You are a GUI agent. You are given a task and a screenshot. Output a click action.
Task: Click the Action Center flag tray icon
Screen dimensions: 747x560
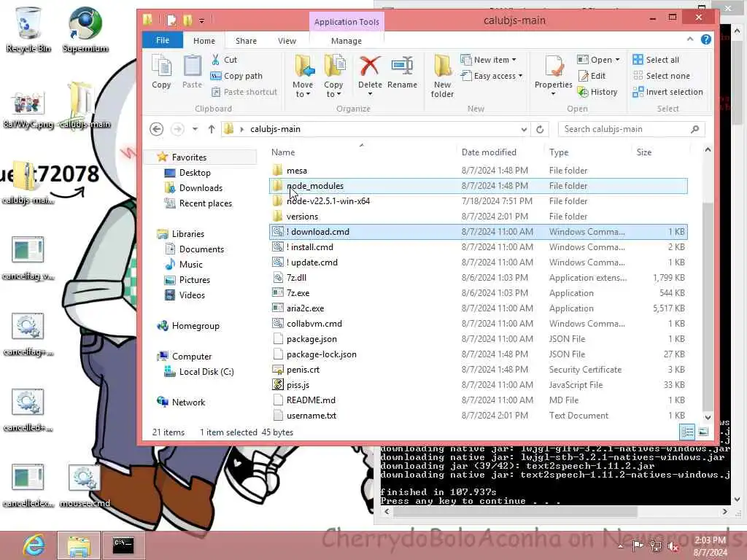click(638, 546)
